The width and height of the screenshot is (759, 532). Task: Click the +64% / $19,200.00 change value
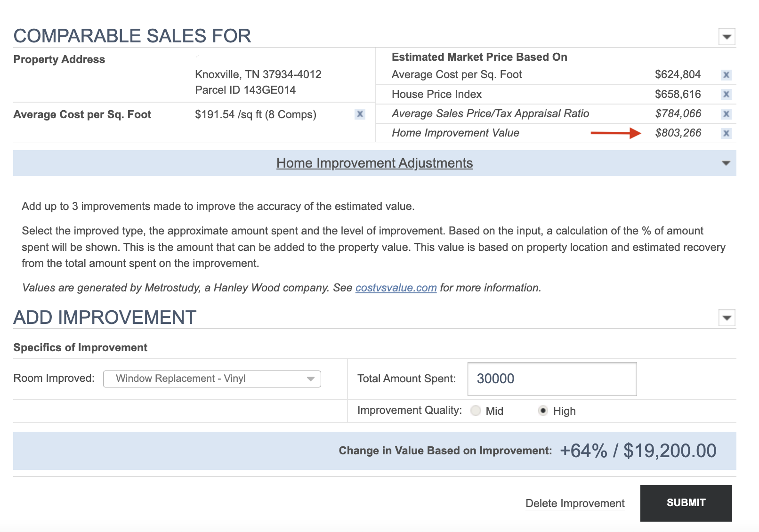[x=638, y=451]
